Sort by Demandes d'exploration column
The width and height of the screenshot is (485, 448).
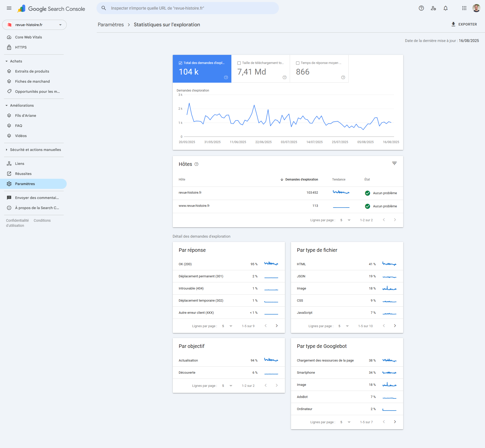(x=299, y=180)
